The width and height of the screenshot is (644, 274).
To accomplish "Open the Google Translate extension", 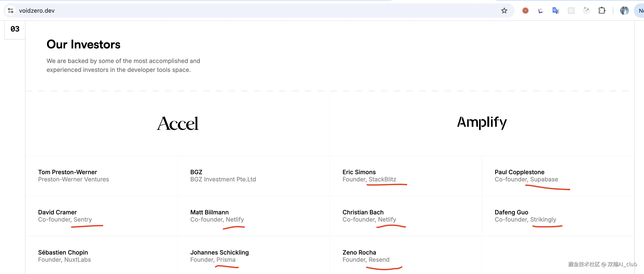I will (556, 11).
